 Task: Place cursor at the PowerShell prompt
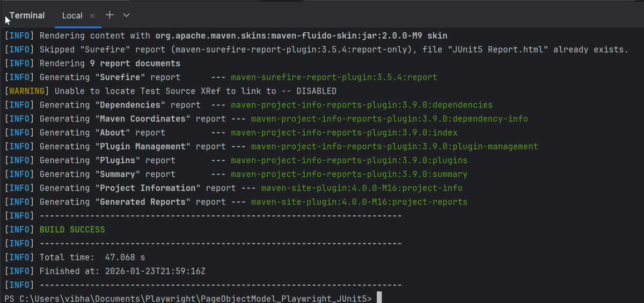click(379, 298)
